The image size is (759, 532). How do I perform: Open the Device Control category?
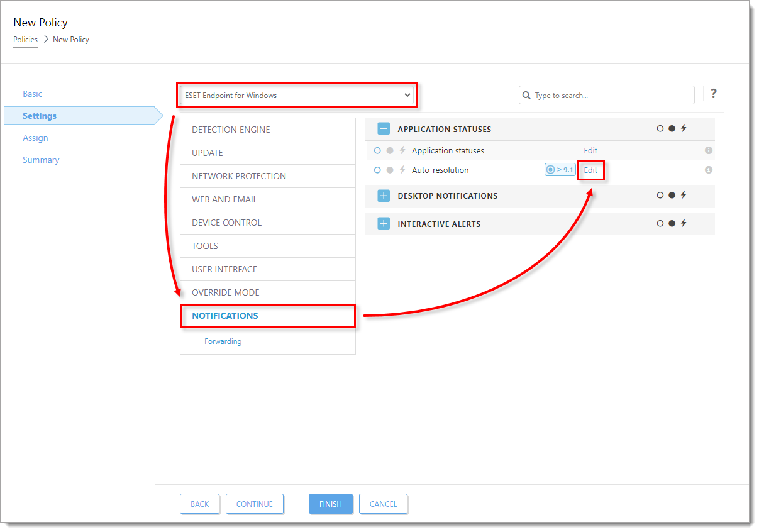(268, 223)
